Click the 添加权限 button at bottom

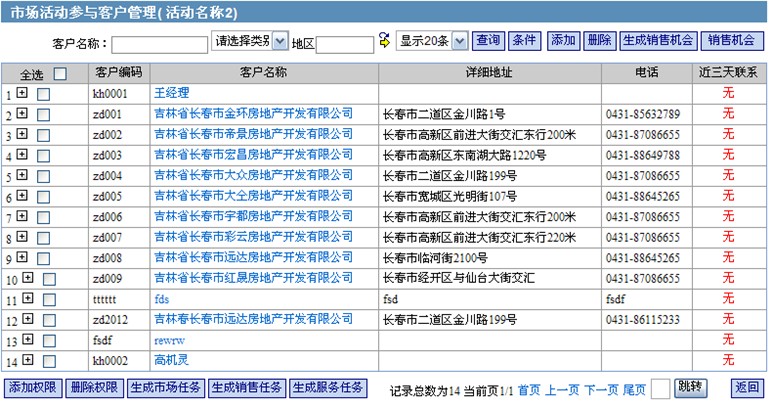[33, 388]
